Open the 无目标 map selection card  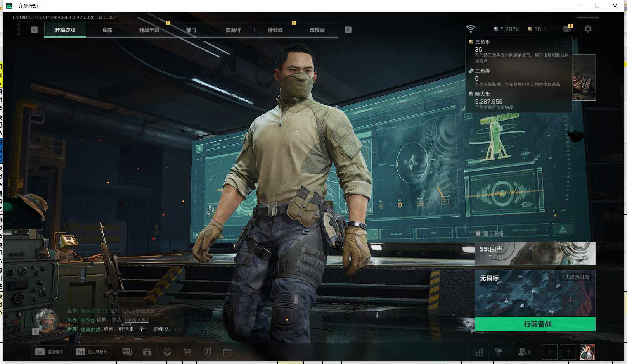click(535, 293)
